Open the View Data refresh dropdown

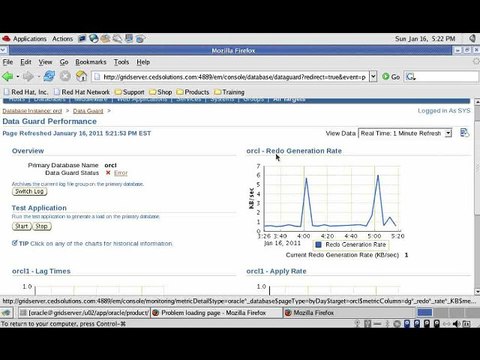(x=405, y=133)
